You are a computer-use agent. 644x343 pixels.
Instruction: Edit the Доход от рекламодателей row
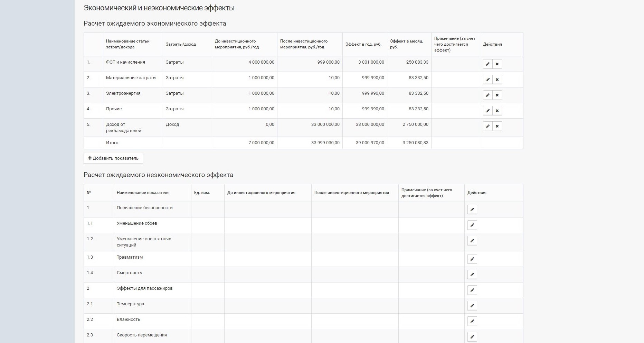(x=487, y=126)
